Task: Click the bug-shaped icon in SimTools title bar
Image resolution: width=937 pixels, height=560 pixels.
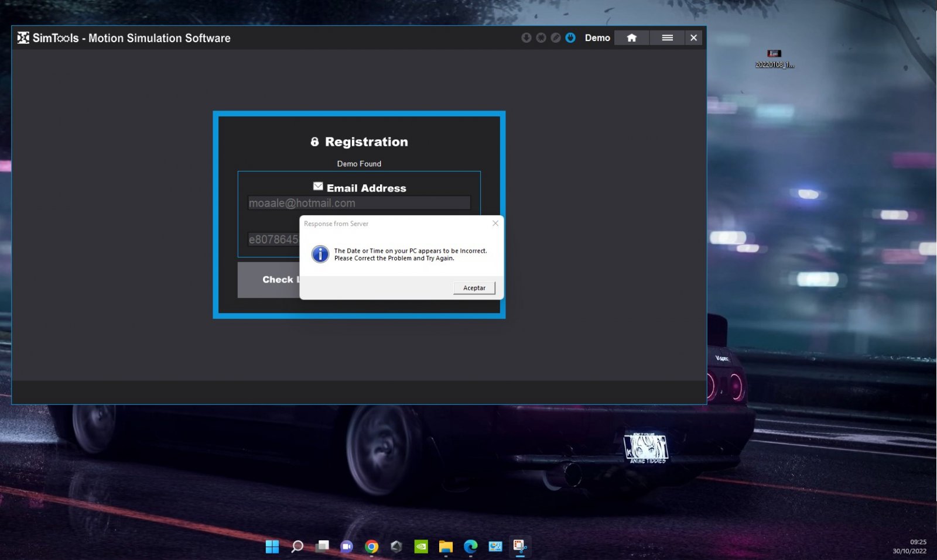Action: tap(541, 37)
